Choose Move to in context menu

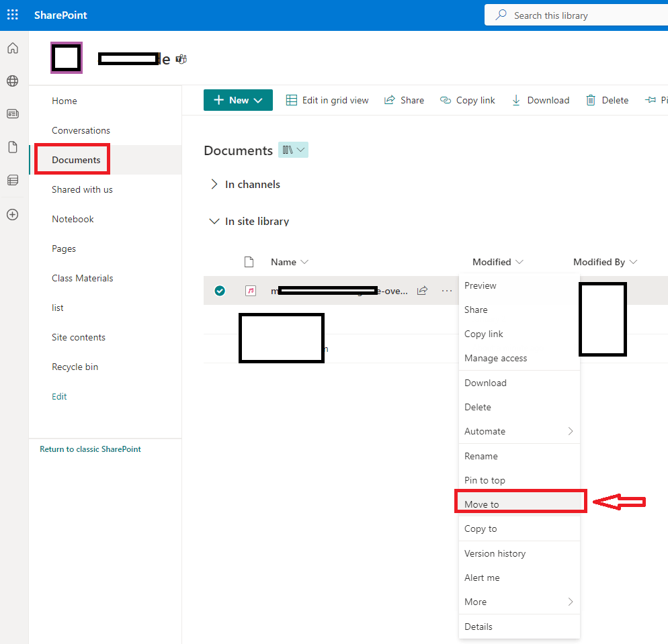click(519, 504)
